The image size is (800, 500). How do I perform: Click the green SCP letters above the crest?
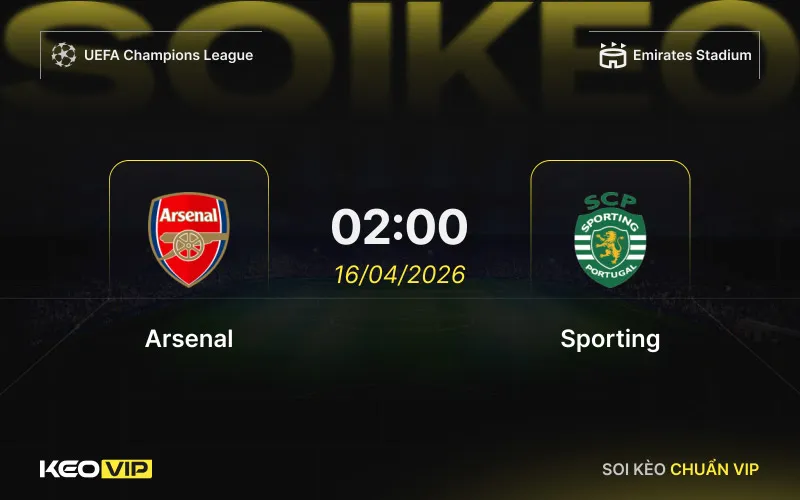(x=610, y=202)
